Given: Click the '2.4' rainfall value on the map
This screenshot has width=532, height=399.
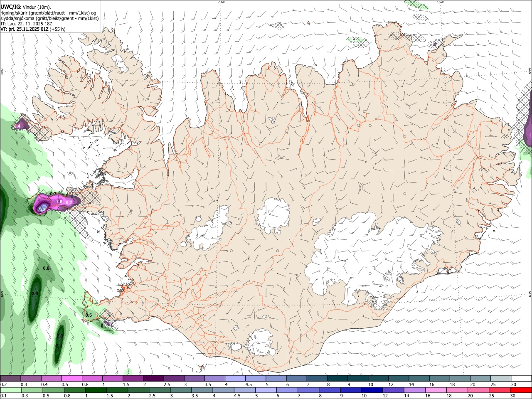Looking at the screenshot, I should [x=35, y=294].
